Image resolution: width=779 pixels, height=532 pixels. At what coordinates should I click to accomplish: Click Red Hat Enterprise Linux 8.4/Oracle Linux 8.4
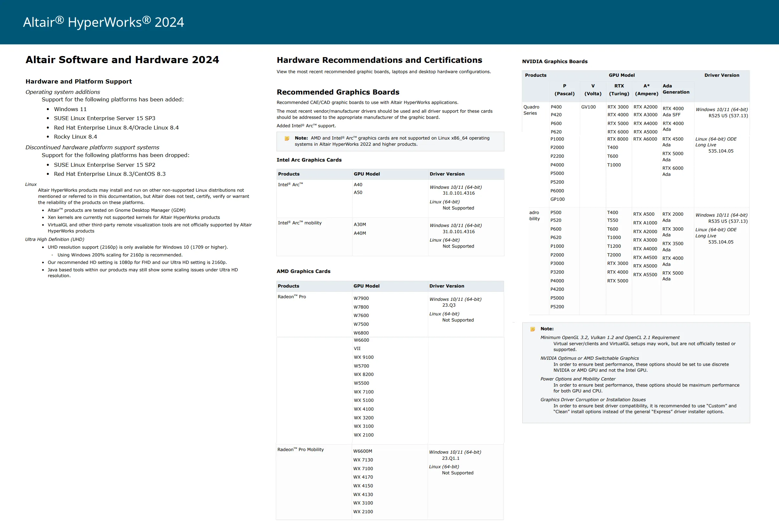pyautogui.click(x=116, y=128)
